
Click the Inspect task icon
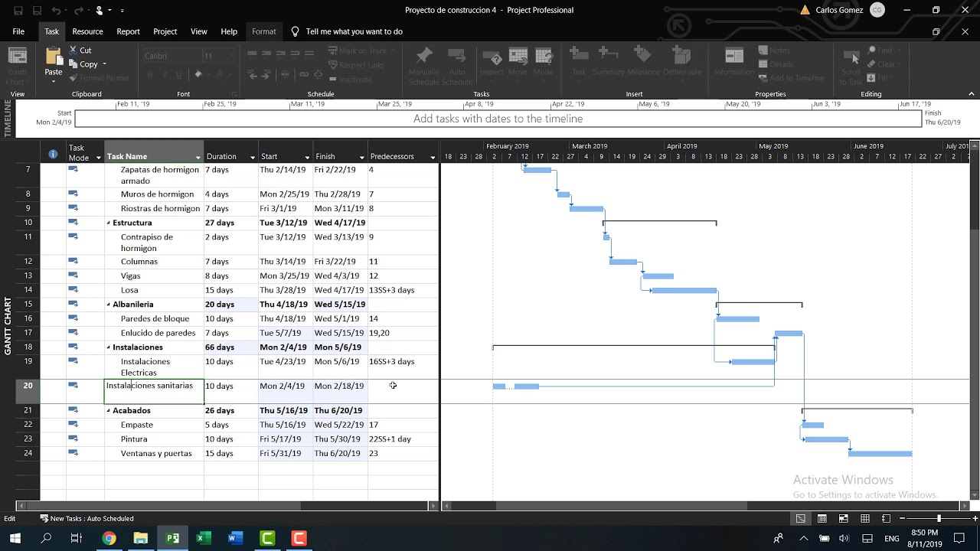(492, 57)
